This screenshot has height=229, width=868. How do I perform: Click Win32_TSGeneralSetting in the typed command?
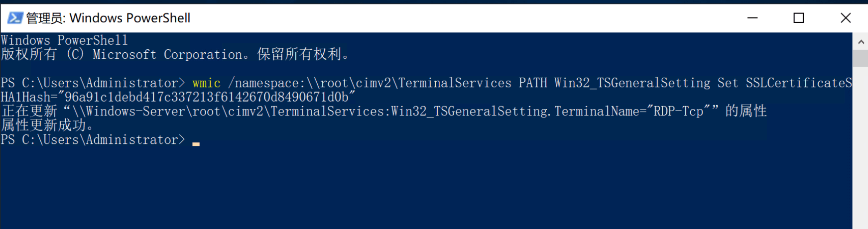coord(632,83)
